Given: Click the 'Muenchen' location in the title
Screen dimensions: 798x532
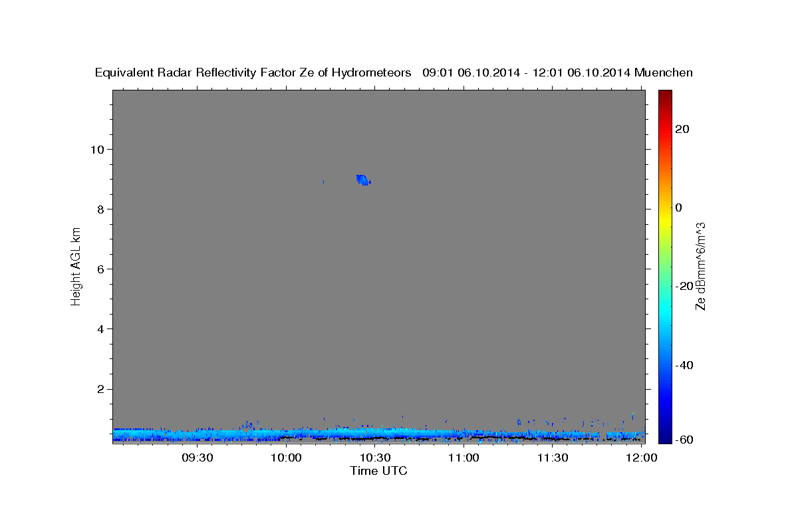Looking at the screenshot, I should pyautogui.click(x=664, y=72).
